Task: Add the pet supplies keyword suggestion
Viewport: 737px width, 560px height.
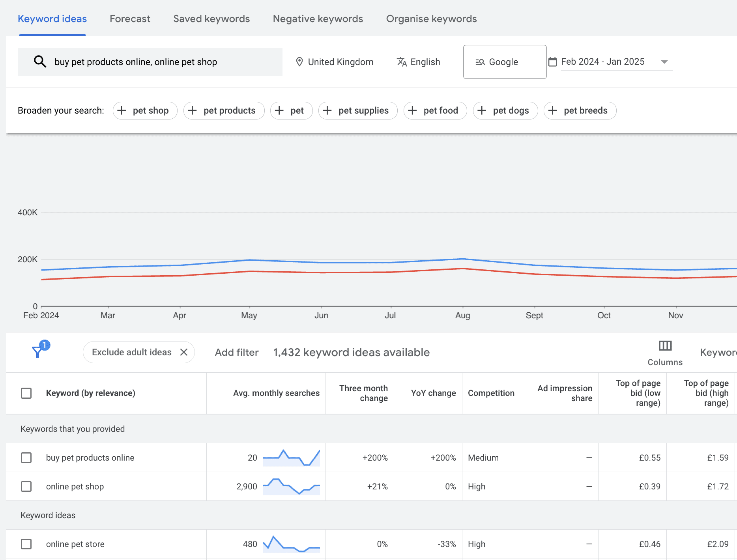Action: point(357,110)
